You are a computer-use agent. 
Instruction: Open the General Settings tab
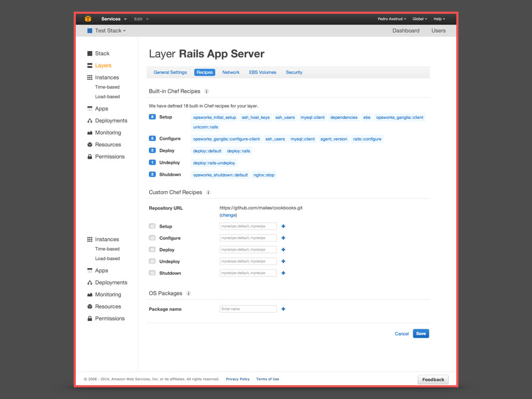pyautogui.click(x=170, y=72)
